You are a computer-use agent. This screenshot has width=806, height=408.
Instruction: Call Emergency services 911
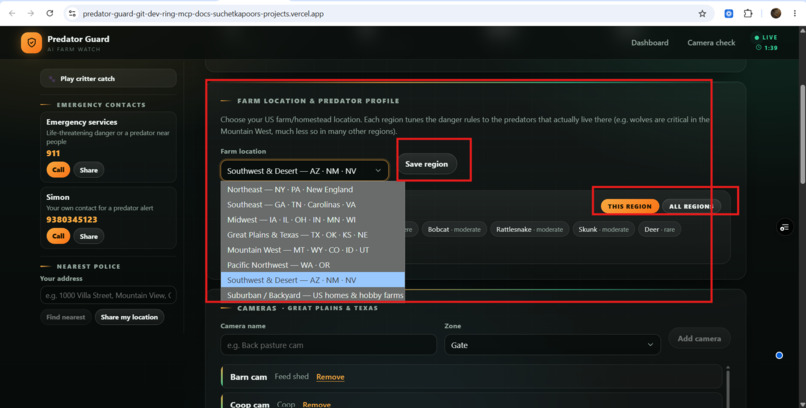tap(58, 170)
